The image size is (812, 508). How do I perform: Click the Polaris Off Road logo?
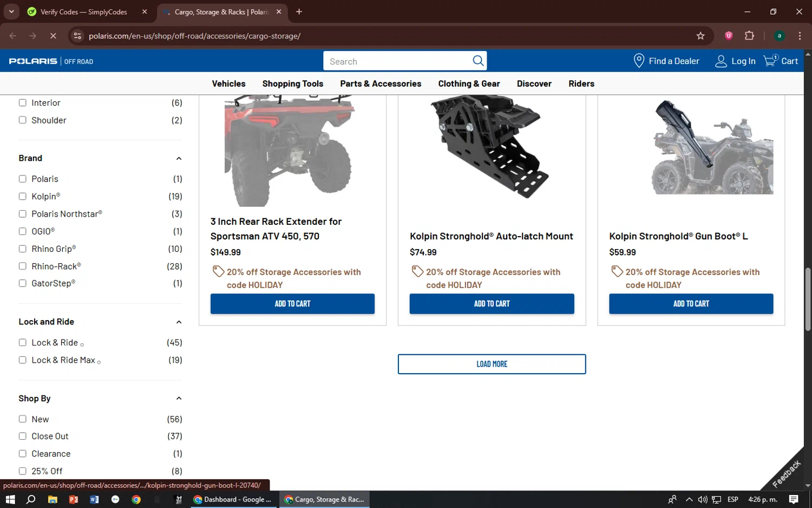click(51, 61)
